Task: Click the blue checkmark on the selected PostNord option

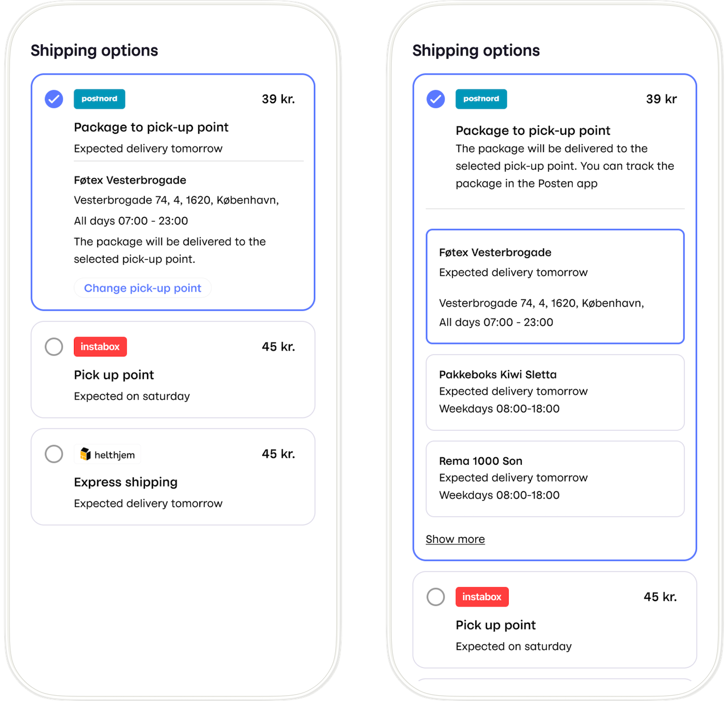Action: point(53,99)
